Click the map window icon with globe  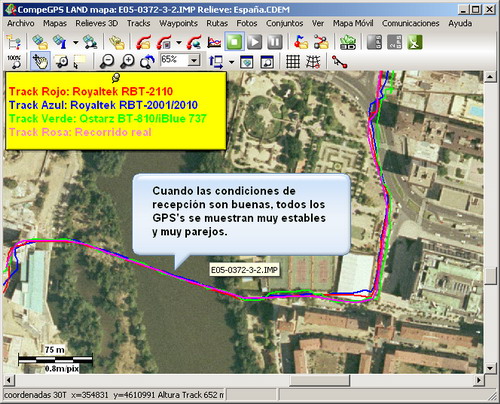coord(246,62)
